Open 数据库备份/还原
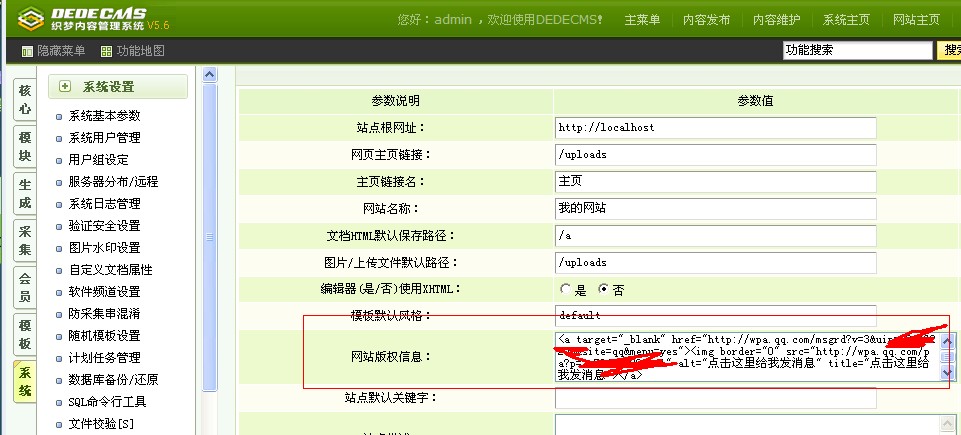This screenshot has height=435, width=961. click(x=113, y=380)
